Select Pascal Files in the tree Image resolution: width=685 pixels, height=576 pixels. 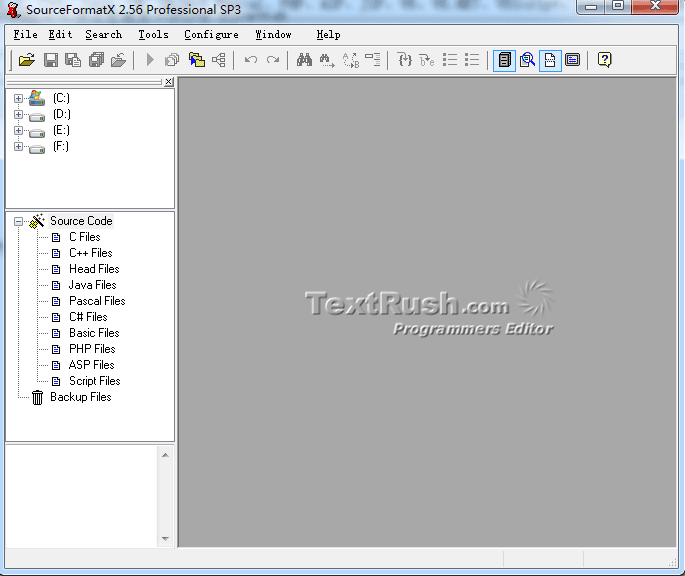[x=97, y=301]
